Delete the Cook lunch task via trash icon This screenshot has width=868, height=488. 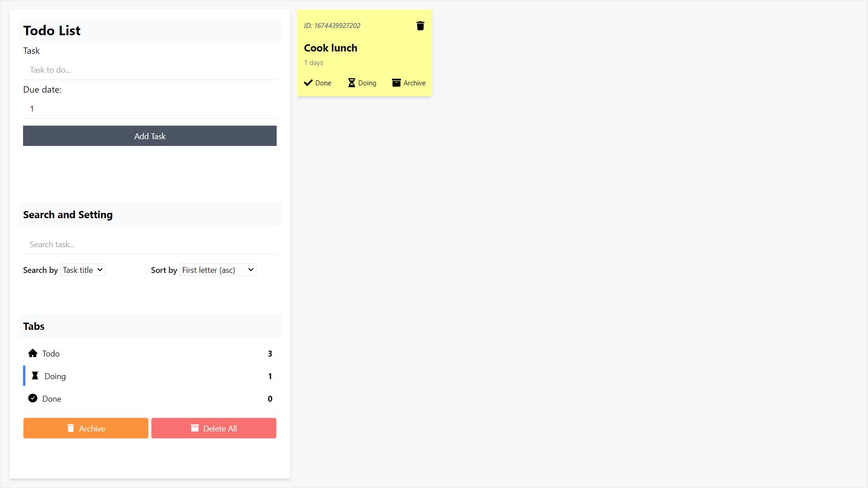(x=420, y=26)
